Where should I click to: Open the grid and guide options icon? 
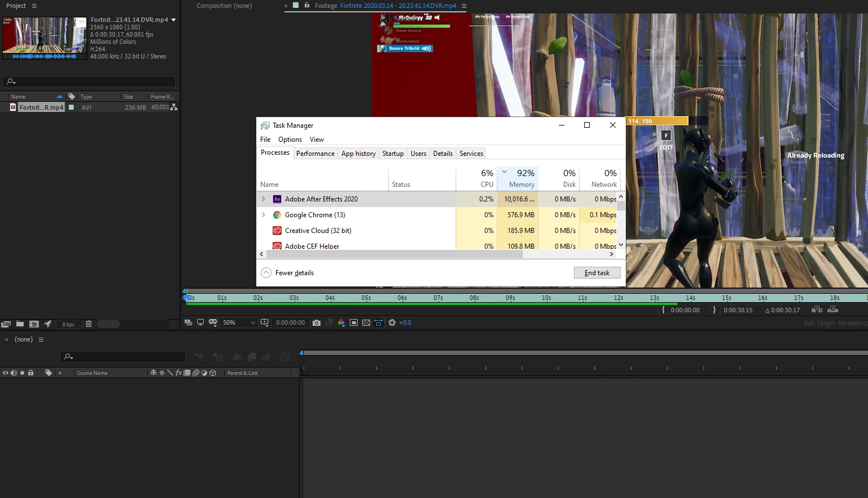[x=265, y=322]
